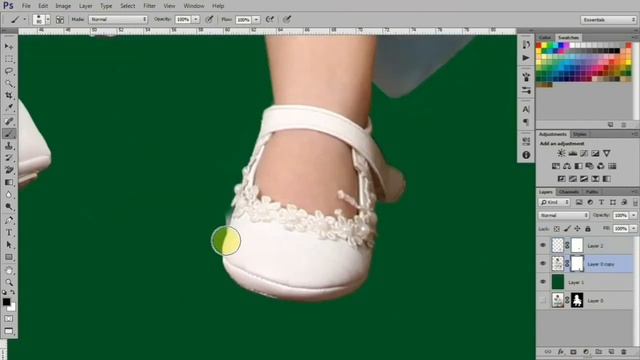Image resolution: width=640 pixels, height=360 pixels.
Task: Open the History panel icon
Action: pos(526,45)
